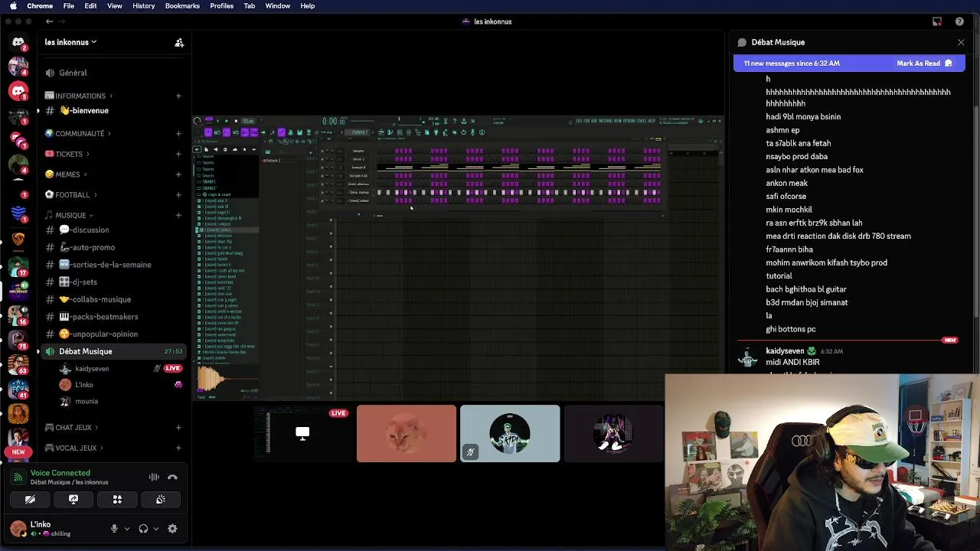The width and height of the screenshot is (980, 551).
Task: Collapse the MUSIQUE category
Action: 69,215
